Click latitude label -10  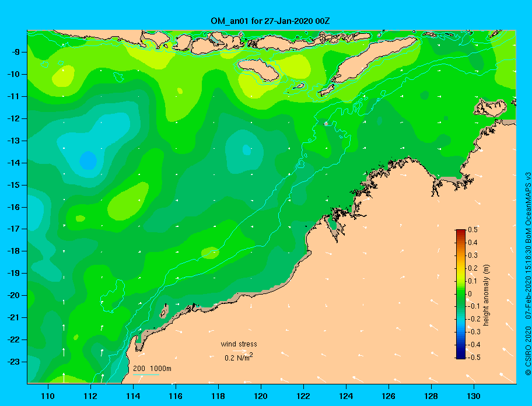point(13,74)
